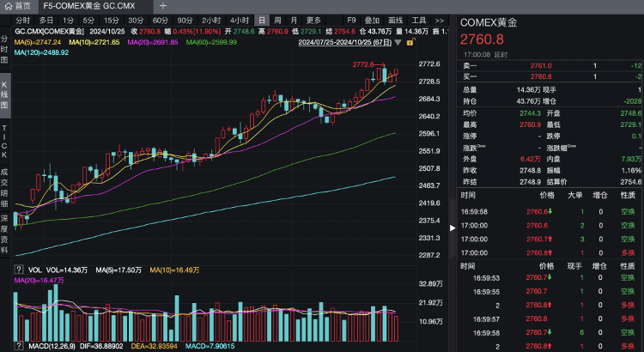644x352 pixels.
Task: Open 分时图 in left sidebar
Action: point(4,49)
